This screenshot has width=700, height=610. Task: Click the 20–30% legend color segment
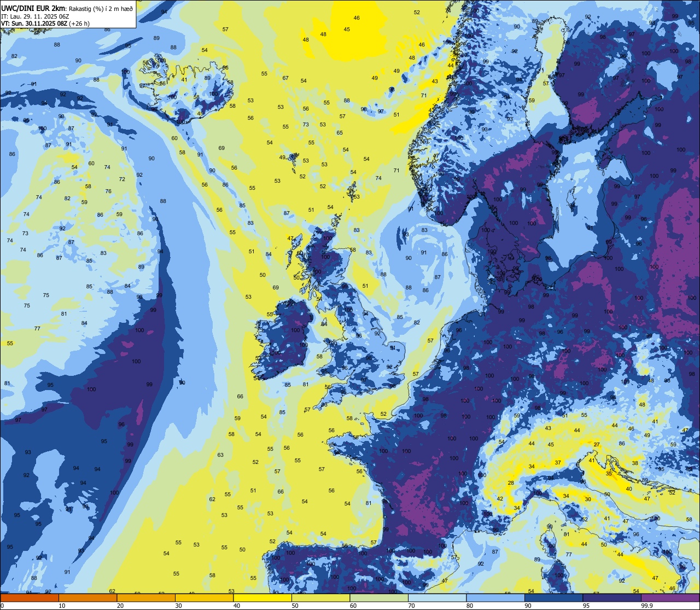pos(146,597)
